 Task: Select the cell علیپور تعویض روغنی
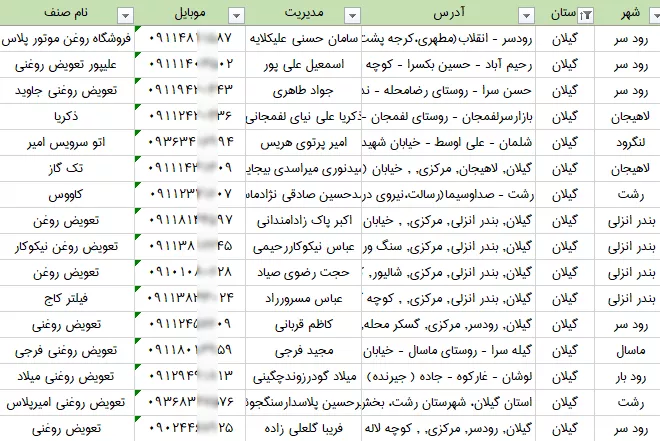(x=67, y=65)
